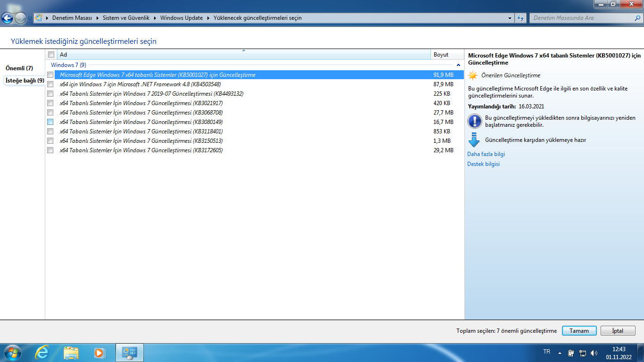This screenshot has height=362, width=644.
Task: Navigate to Windows Update breadcrumb
Action: pos(182,18)
